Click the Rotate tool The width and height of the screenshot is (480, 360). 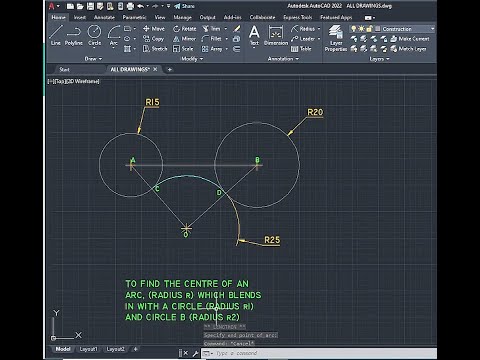(185, 29)
